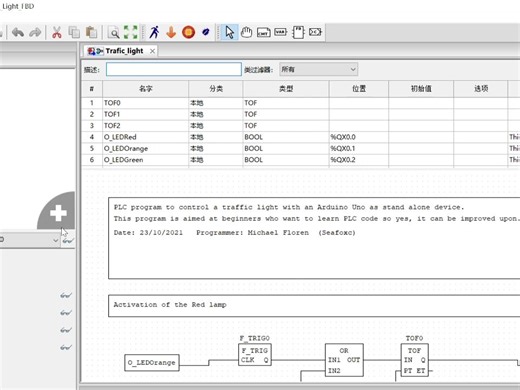Close the Trafic_light tab
Image resolution: width=520 pixels, height=390 pixels.
point(152,51)
